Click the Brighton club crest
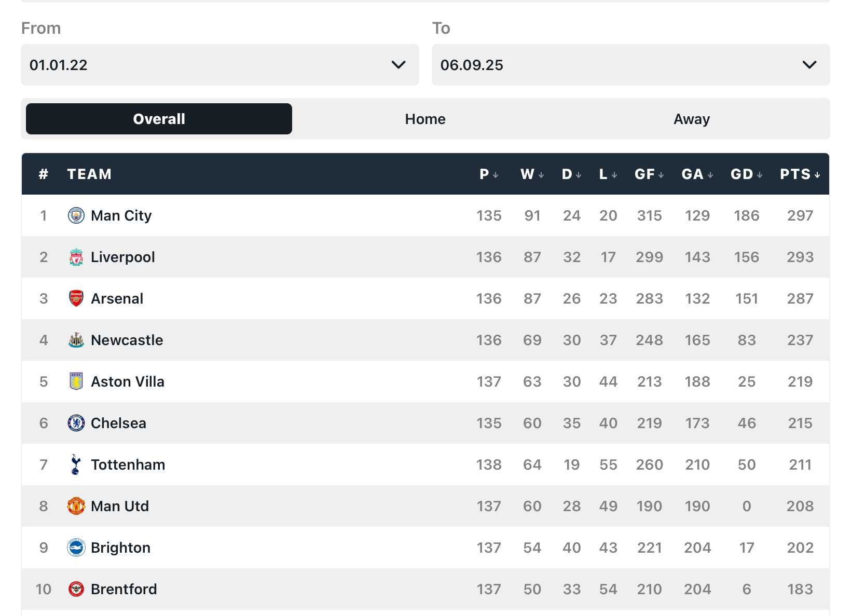 click(76, 547)
